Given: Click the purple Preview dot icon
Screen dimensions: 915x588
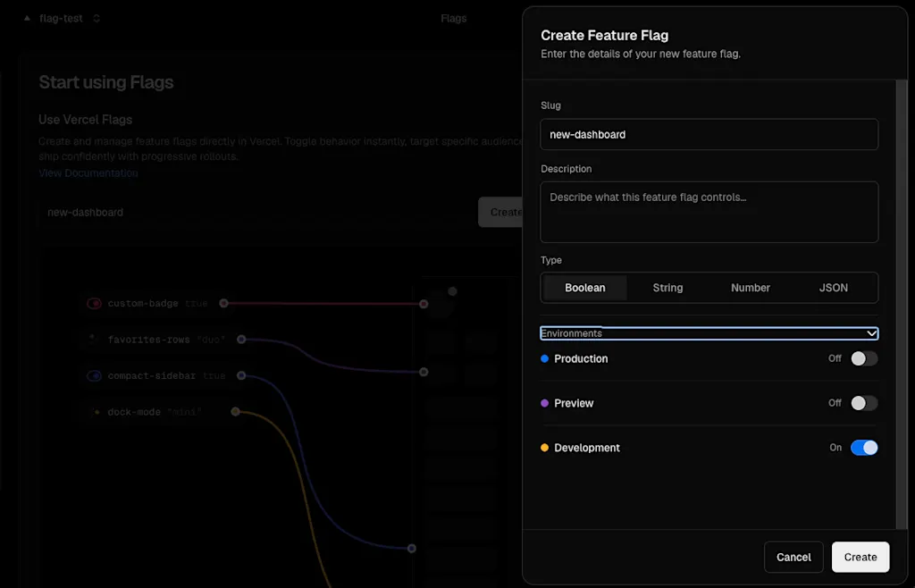Looking at the screenshot, I should (x=544, y=403).
